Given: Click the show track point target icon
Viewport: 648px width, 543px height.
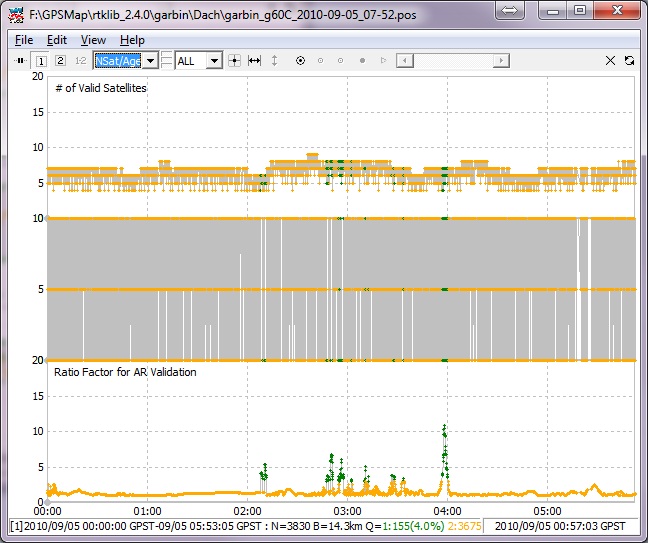Looking at the screenshot, I should 300,61.
